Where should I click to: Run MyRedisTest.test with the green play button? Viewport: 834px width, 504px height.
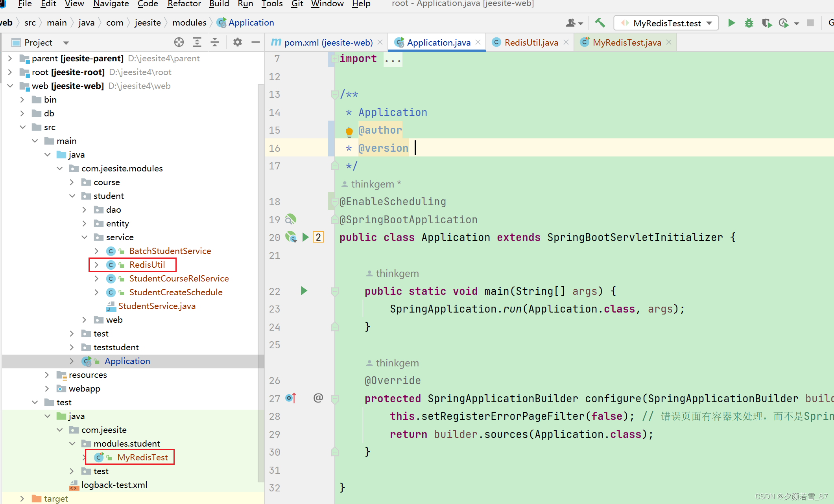(x=731, y=23)
